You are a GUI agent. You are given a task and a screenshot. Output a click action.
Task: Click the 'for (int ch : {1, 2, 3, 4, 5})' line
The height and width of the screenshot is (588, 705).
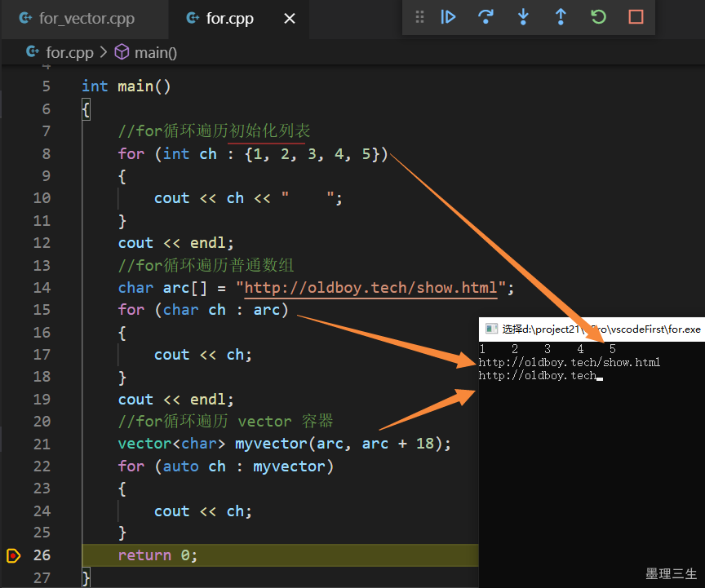click(x=253, y=154)
